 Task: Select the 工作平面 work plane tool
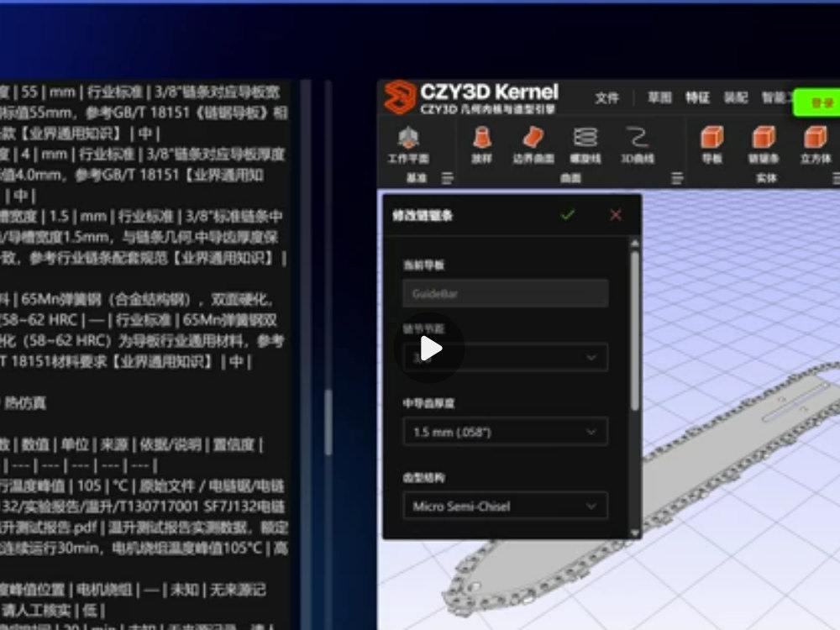click(408, 145)
